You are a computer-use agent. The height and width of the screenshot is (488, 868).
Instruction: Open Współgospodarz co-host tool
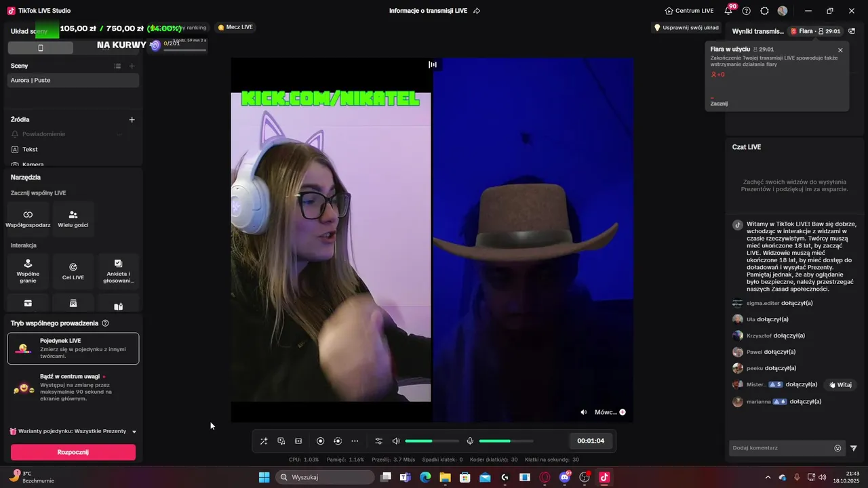coord(28,219)
